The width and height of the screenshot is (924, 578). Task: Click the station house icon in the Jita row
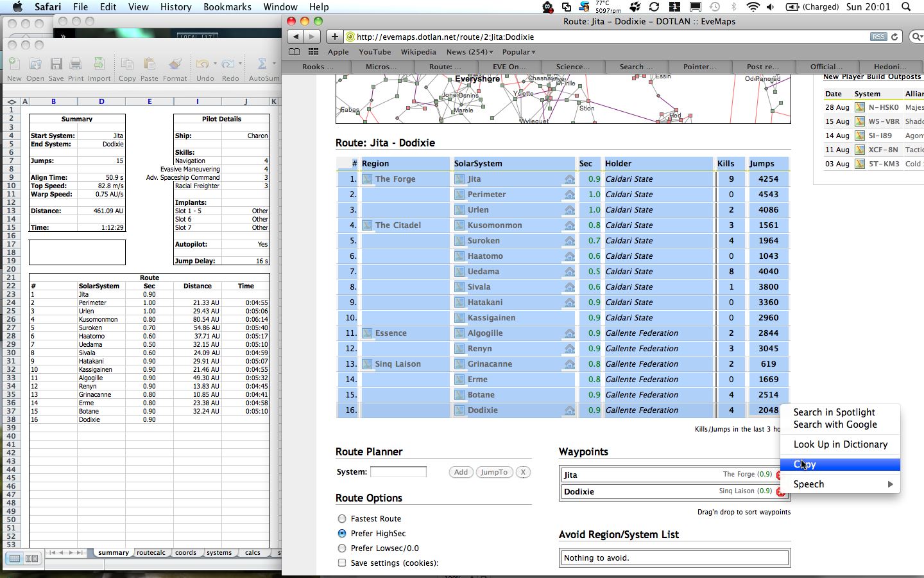569,179
